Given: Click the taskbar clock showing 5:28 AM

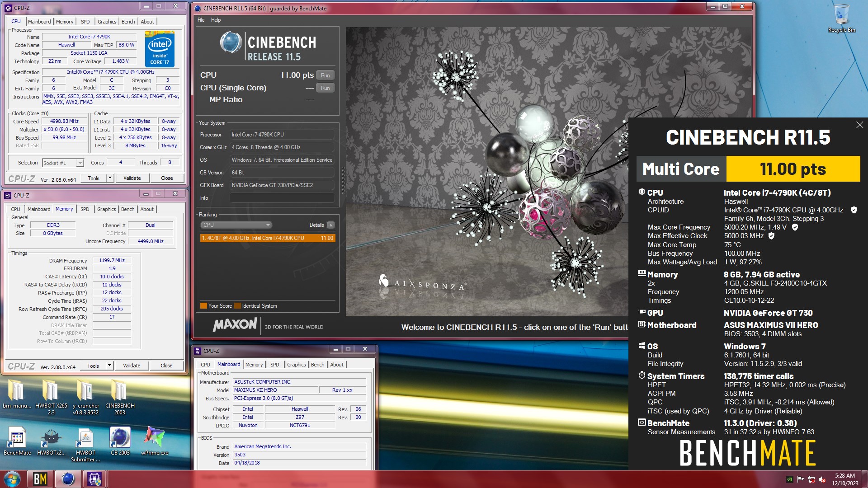Looking at the screenshot, I should (x=845, y=479).
